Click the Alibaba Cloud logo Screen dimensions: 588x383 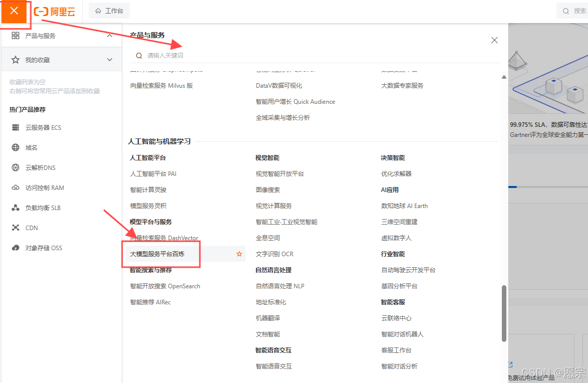55,12
